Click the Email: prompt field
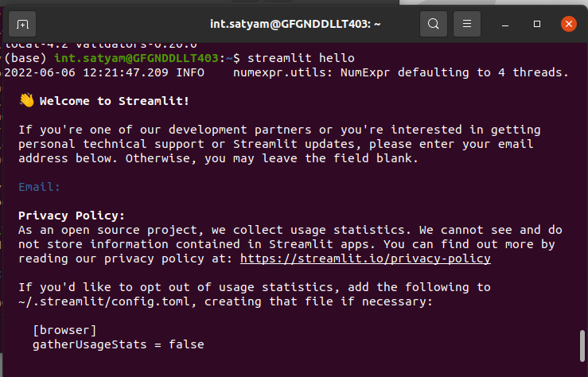The width and height of the screenshot is (588, 377). pos(40,187)
